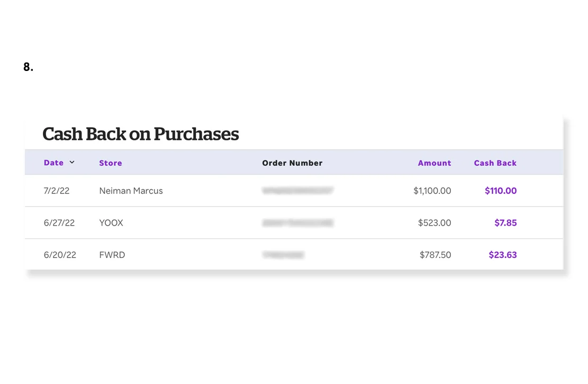Click the Cash Back on Purchases title
The width and height of the screenshot is (588, 384).
pos(140,134)
